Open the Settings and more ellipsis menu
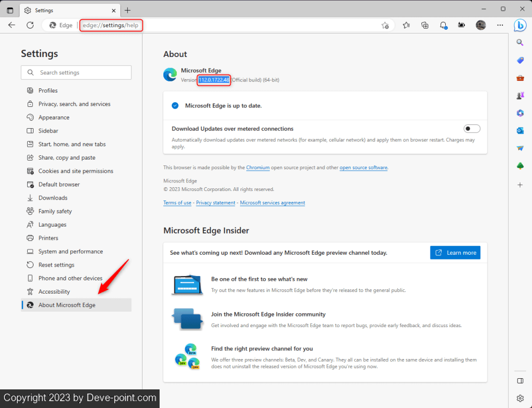Screen dimensions: 532x408 500,25
